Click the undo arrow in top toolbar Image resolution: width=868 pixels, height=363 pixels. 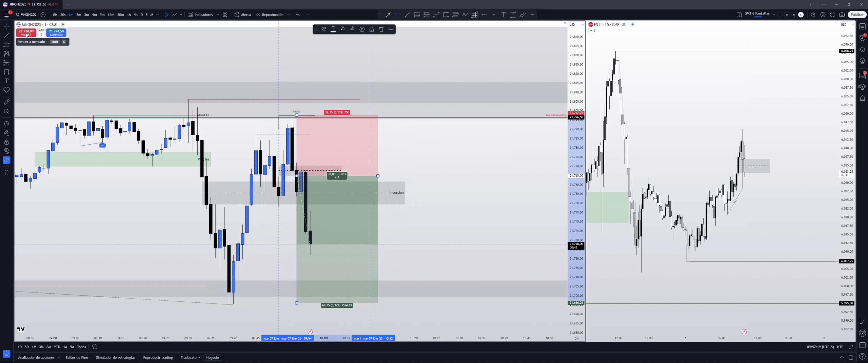coord(298,15)
